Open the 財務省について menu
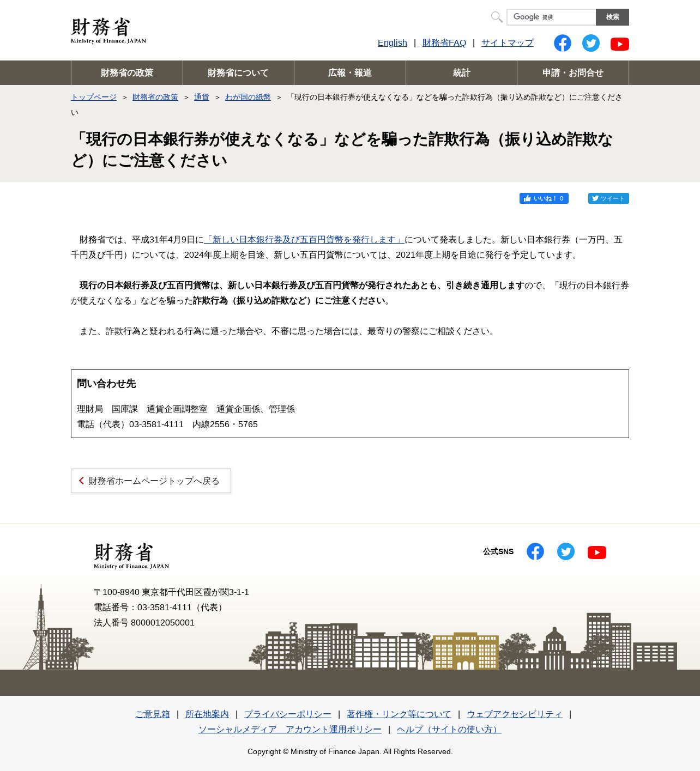The image size is (700, 771). point(238,72)
